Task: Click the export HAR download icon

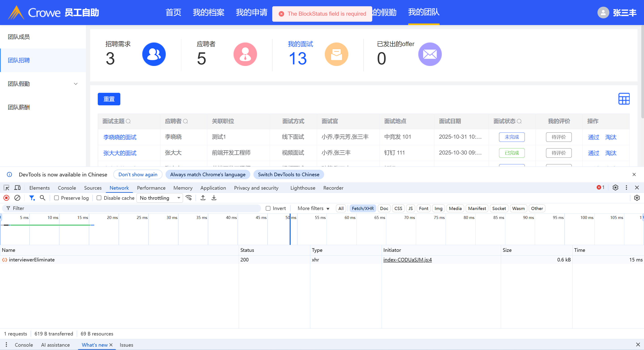Action: pos(214,198)
